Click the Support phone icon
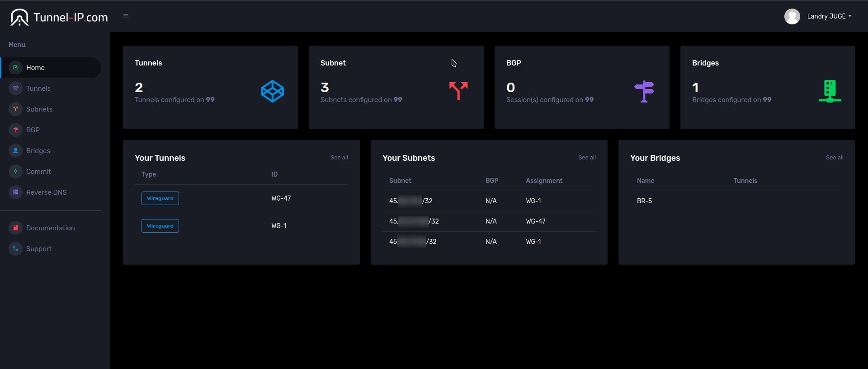Viewport: 868px width, 369px height. tap(15, 249)
